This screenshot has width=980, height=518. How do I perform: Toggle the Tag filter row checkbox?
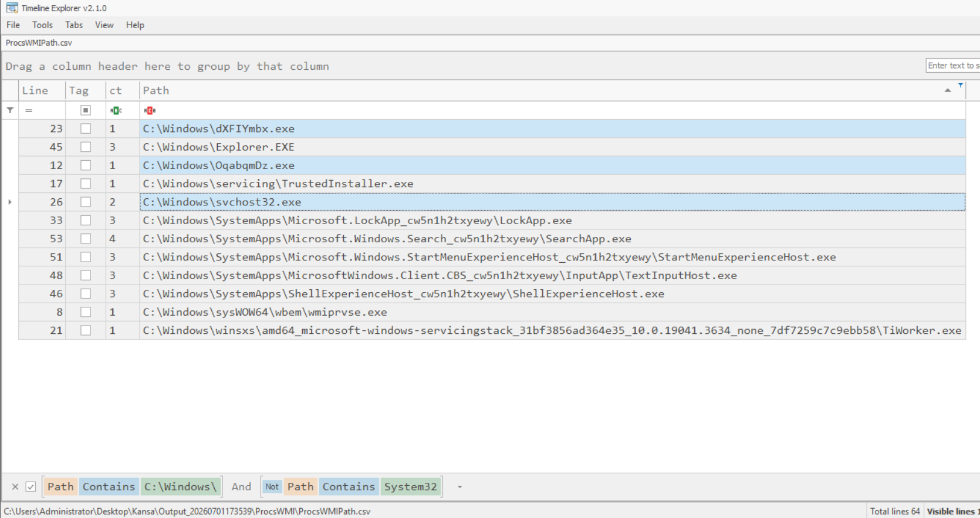pyautogui.click(x=86, y=110)
